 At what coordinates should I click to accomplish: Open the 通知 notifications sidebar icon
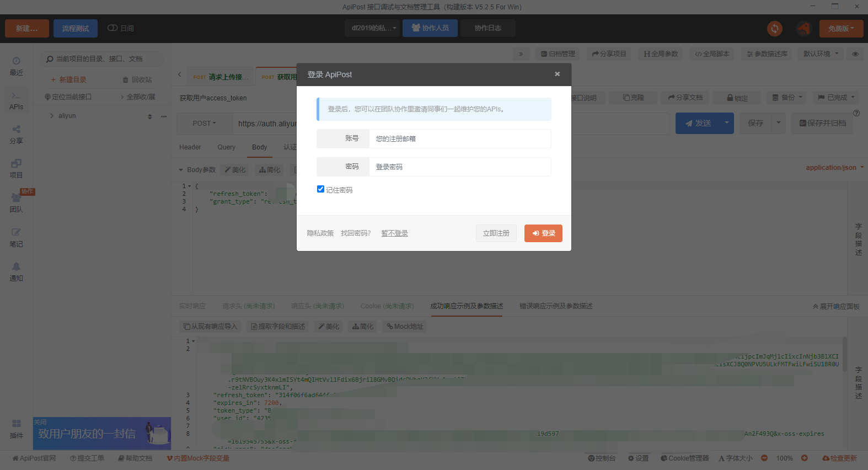(x=16, y=271)
